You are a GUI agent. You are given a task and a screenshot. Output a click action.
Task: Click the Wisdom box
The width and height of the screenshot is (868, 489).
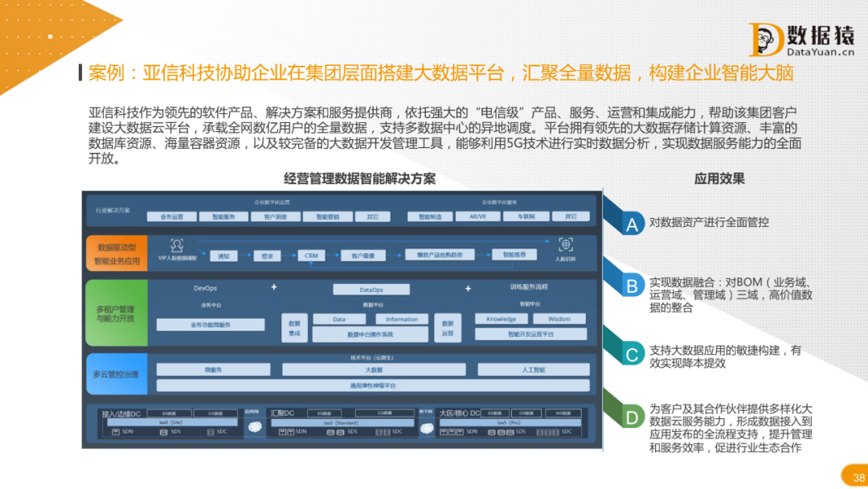pyautogui.click(x=559, y=318)
